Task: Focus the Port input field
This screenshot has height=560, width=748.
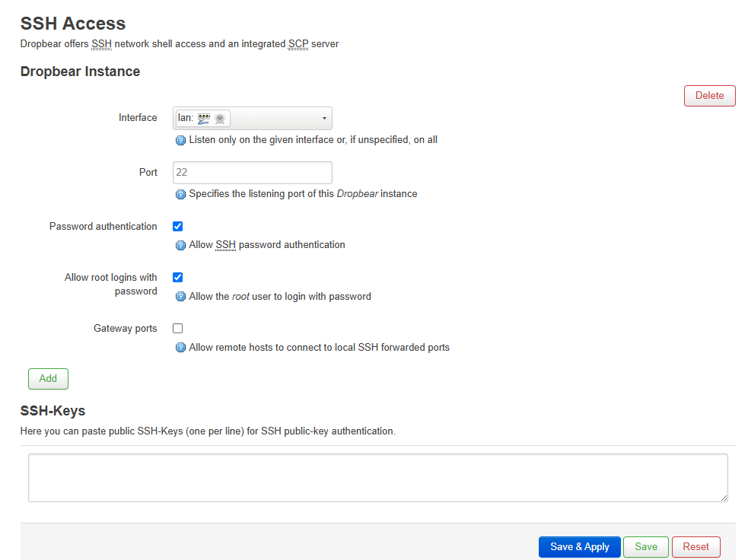Action: click(x=253, y=173)
